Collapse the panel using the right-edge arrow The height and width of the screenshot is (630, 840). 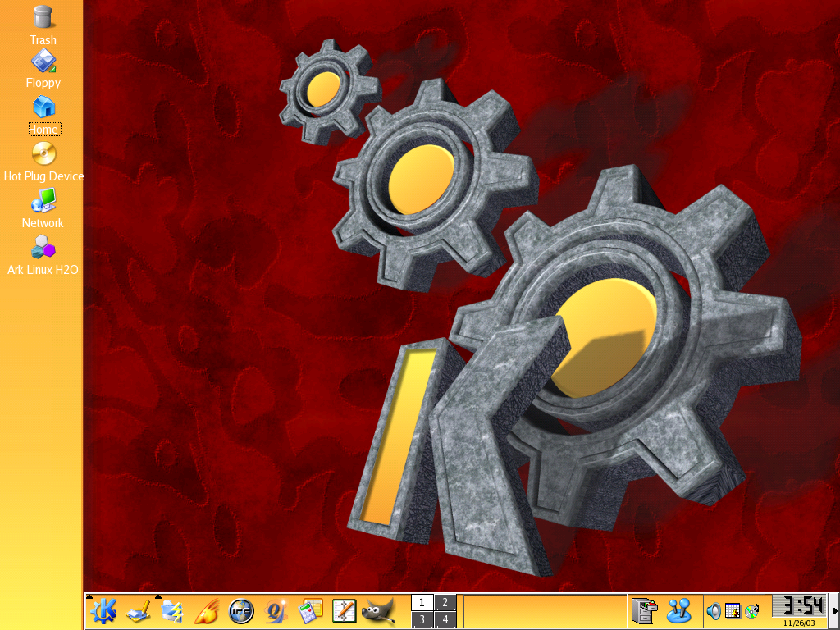[x=834, y=611]
